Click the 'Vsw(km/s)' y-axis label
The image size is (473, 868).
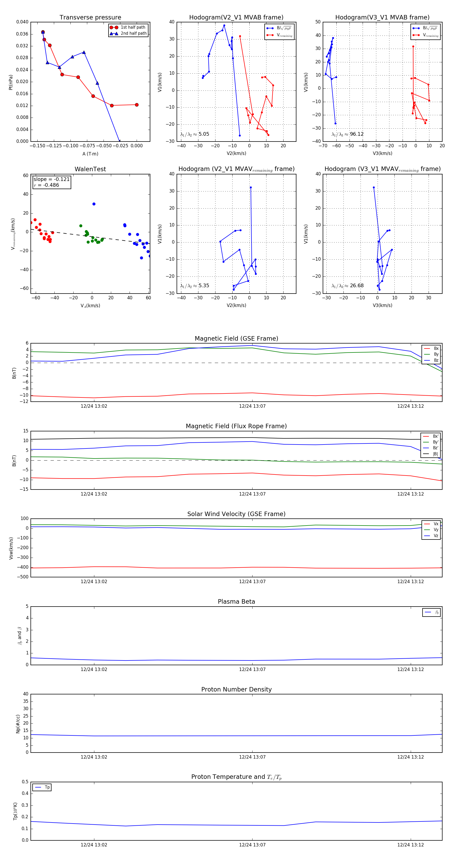point(11,548)
